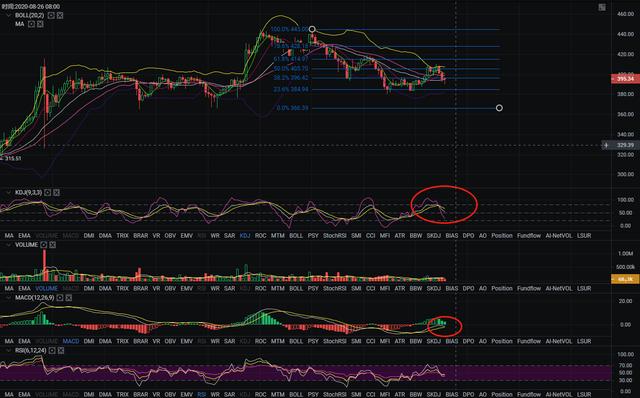Choose BRAR in the row beneath the volume chart
This screenshot has width=640, height=398.
click(x=140, y=288)
